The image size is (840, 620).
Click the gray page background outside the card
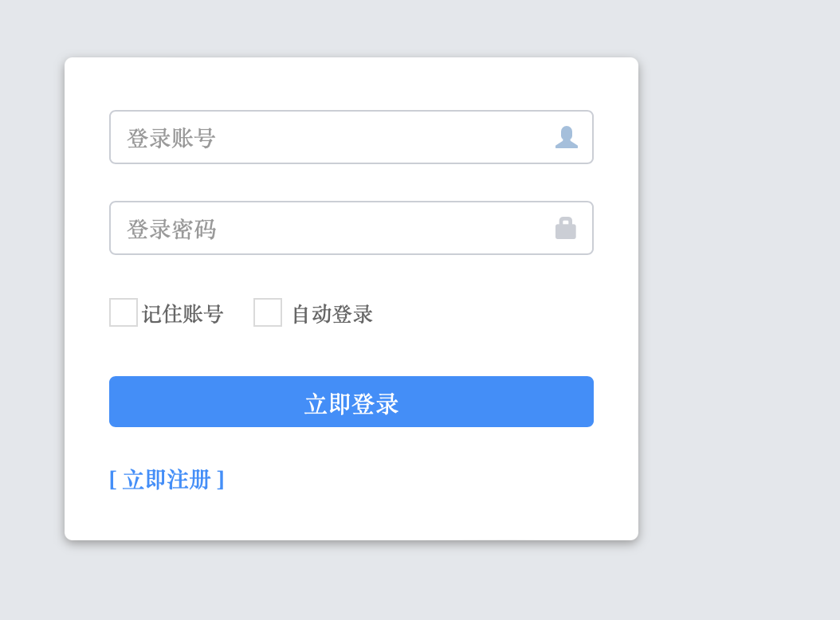coord(741,319)
